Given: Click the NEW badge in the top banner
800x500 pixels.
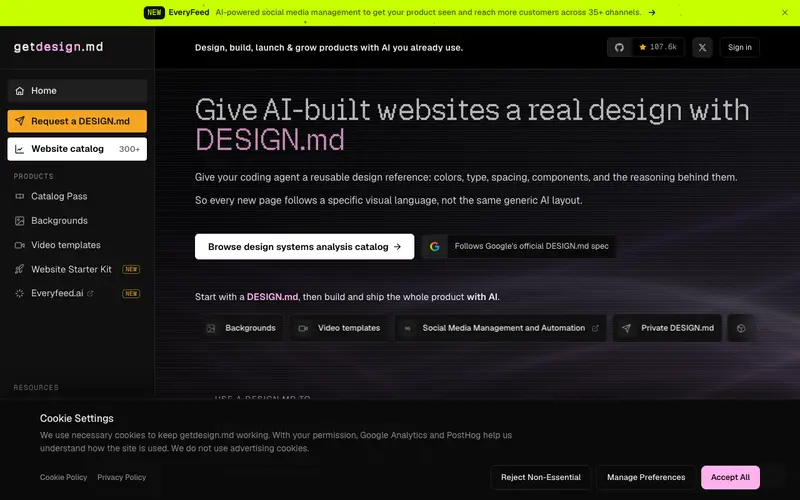Looking at the screenshot, I should click(x=154, y=13).
